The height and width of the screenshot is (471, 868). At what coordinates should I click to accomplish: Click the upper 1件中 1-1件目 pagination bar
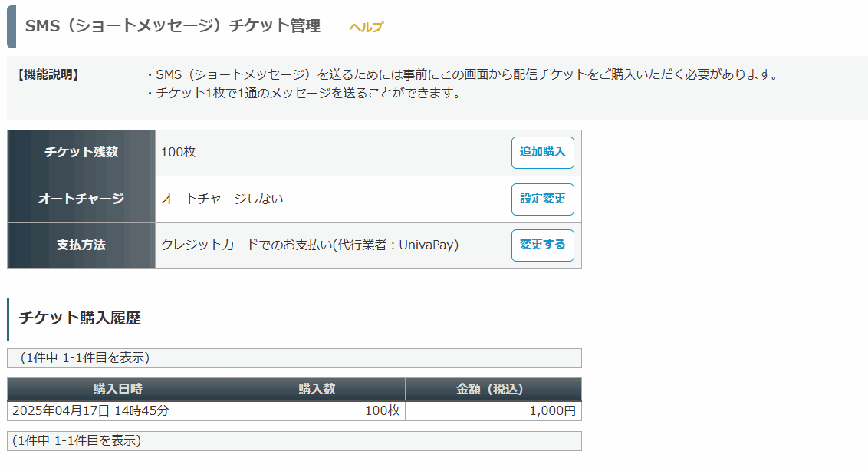(294, 358)
